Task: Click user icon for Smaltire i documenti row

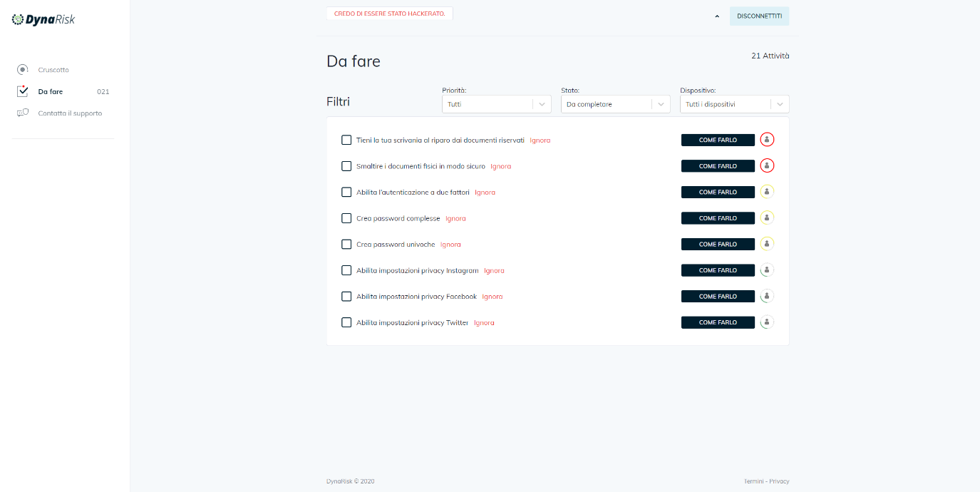Action: pyautogui.click(x=767, y=165)
